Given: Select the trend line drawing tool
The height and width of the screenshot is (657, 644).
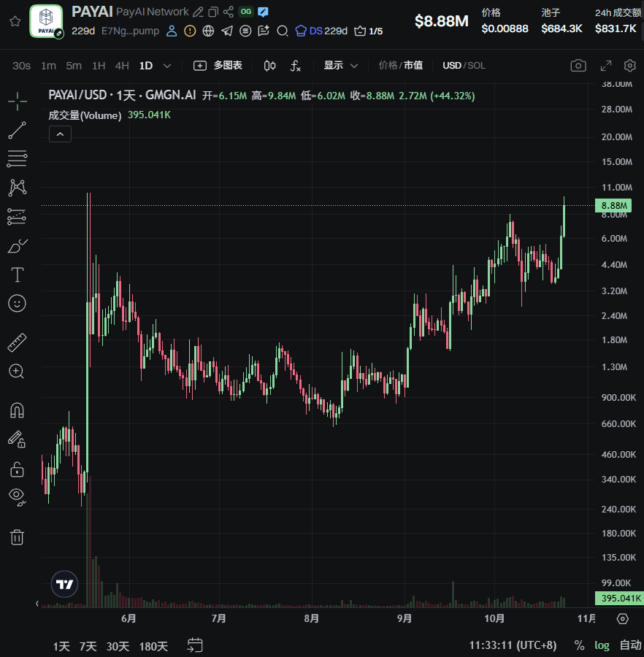Looking at the screenshot, I should coord(17,130).
